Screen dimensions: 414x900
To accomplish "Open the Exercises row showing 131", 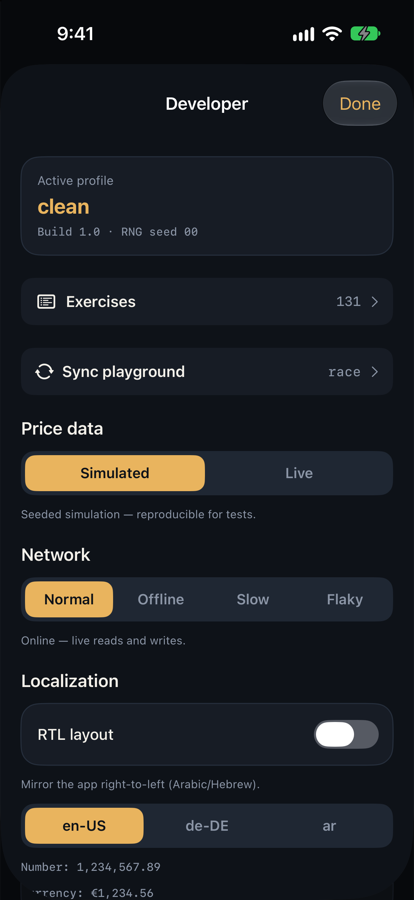I will click(207, 302).
